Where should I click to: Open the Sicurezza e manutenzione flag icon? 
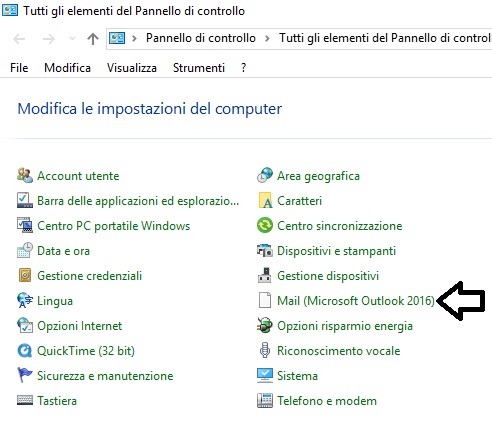point(25,375)
